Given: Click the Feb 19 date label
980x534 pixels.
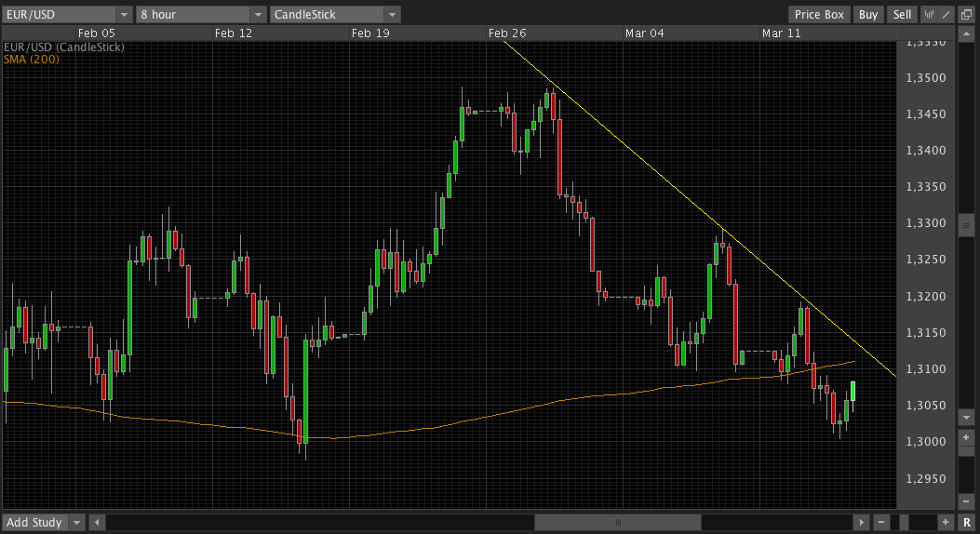Looking at the screenshot, I should tap(370, 33).
